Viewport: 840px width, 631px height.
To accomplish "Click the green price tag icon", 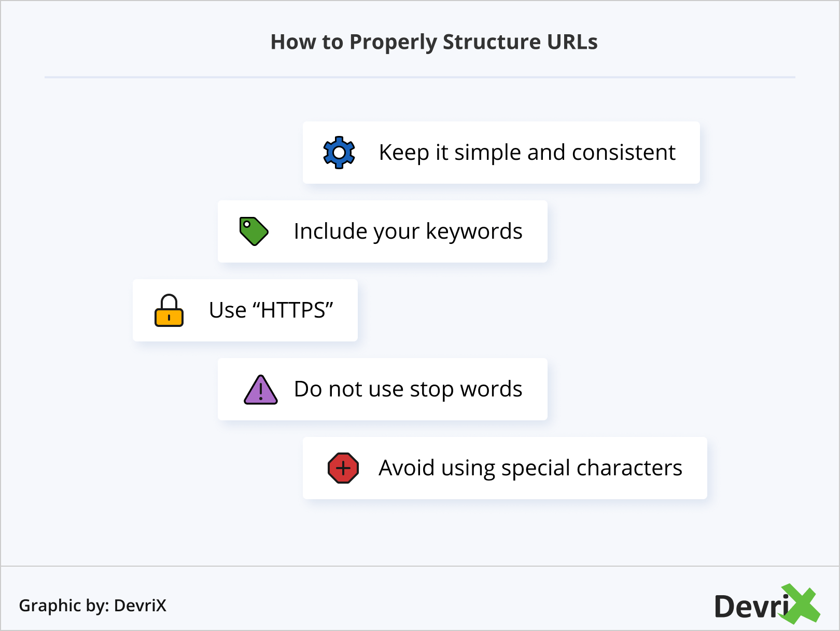I will coord(254,231).
